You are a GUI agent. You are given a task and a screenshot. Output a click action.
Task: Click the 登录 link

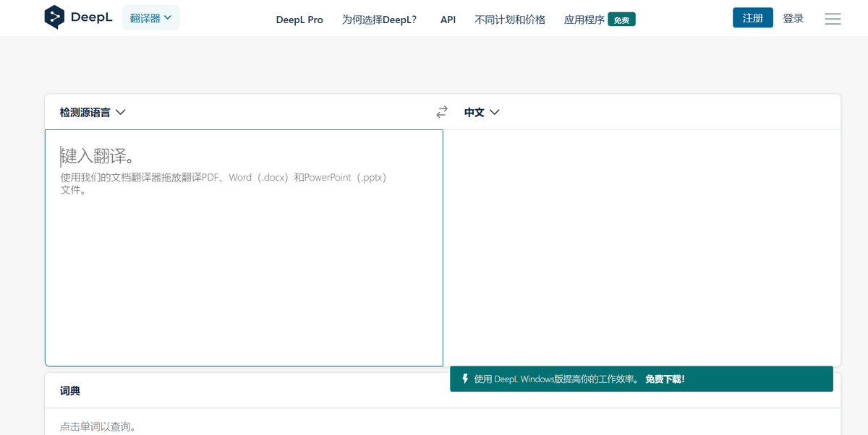[x=793, y=18]
